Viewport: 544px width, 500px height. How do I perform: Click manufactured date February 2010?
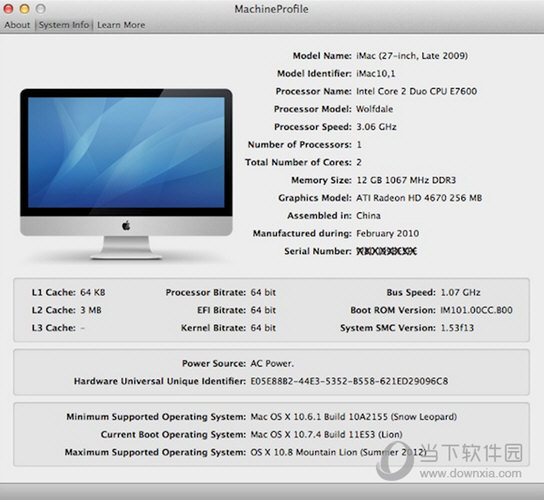(x=388, y=233)
